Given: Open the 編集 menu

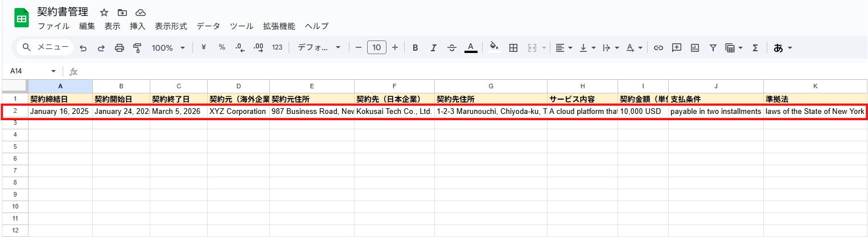Looking at the screenshot, I should coord(87,26).
